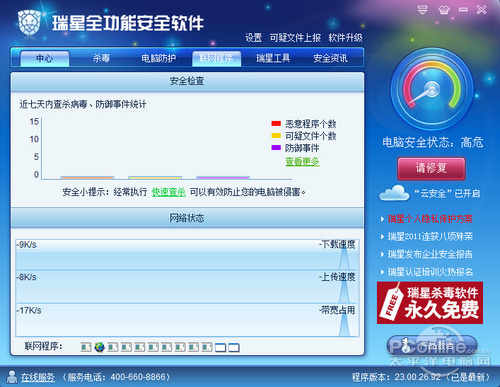Close the Rising security window
This screenshot has height=387, width=500.
point(481,10)
